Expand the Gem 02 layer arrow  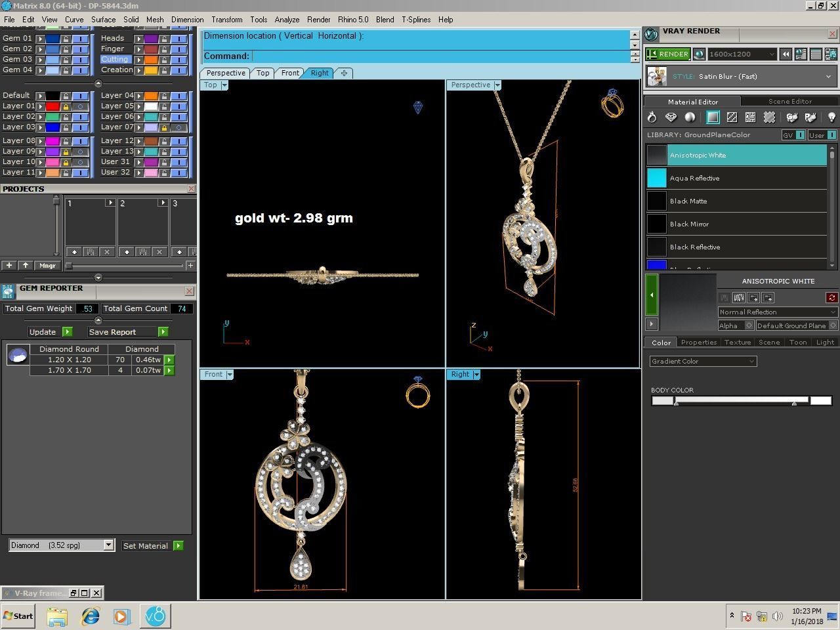pos(40,49)
